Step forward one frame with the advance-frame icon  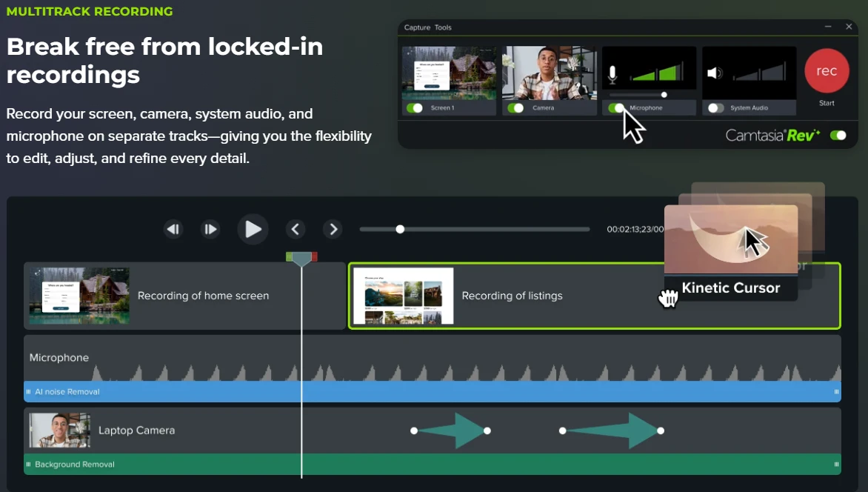coord(210,229)
